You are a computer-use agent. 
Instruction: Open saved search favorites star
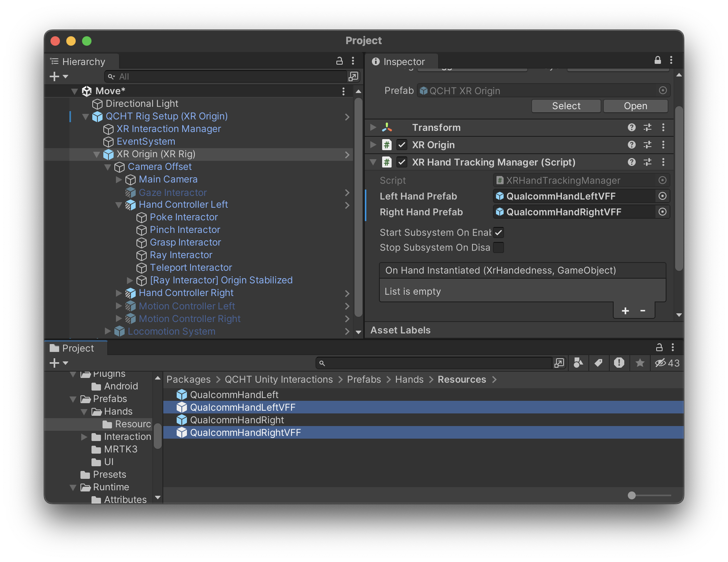click(640, 363)
